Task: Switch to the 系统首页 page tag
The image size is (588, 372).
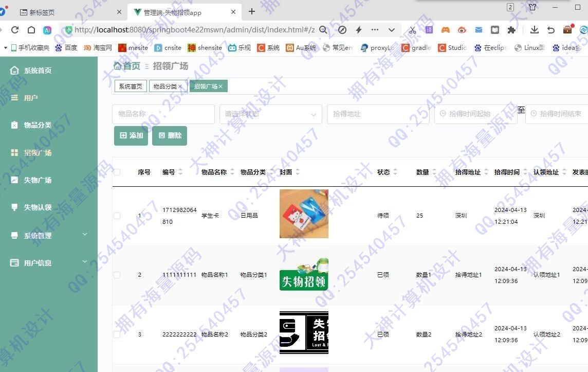Action: [131, 86]
